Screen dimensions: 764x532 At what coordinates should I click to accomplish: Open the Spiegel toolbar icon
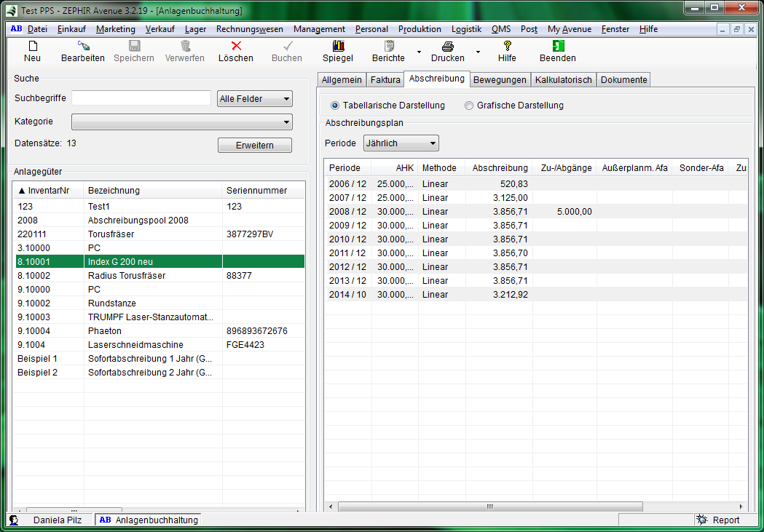pyautogui.click(x=337, y=46)
